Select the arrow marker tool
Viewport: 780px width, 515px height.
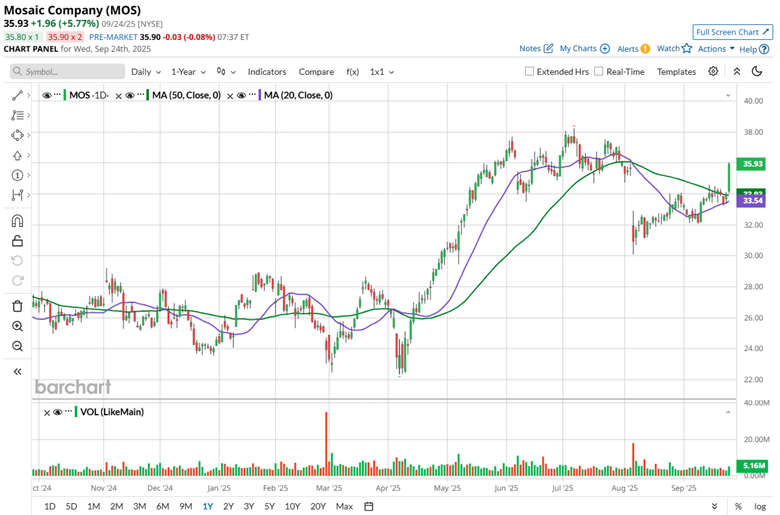(x=17, y=155)
